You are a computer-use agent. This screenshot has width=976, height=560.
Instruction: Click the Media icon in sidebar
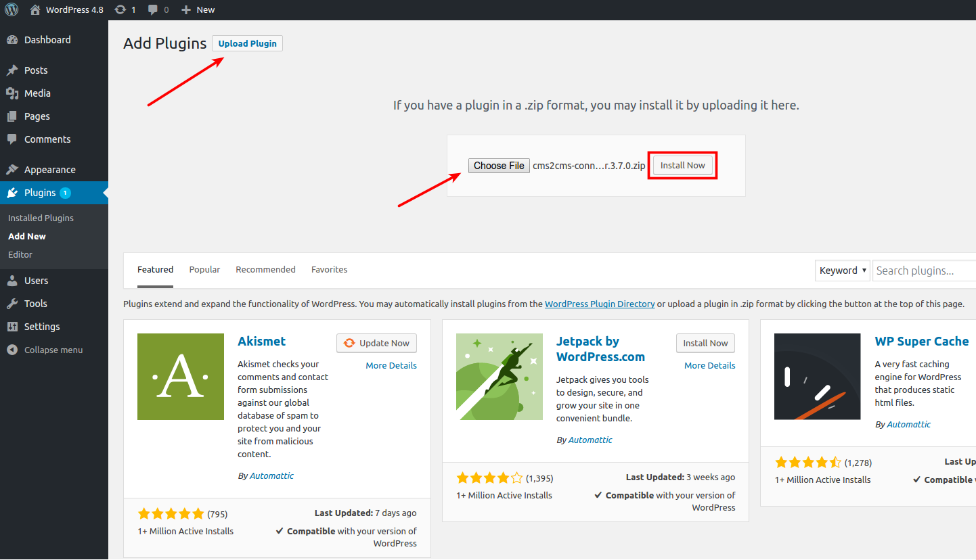12,93
